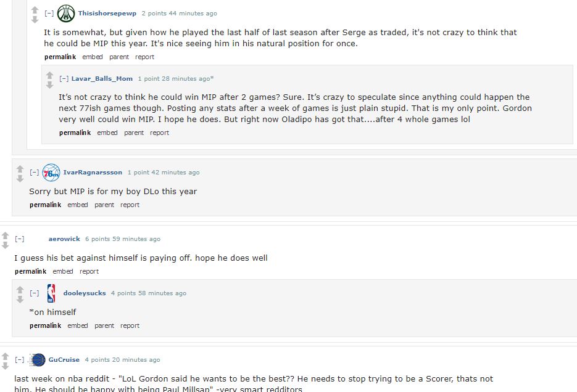Upvote Lavar_Balls_Mom's reply
This screenshot has height=392, width=577.
(50, 75)
